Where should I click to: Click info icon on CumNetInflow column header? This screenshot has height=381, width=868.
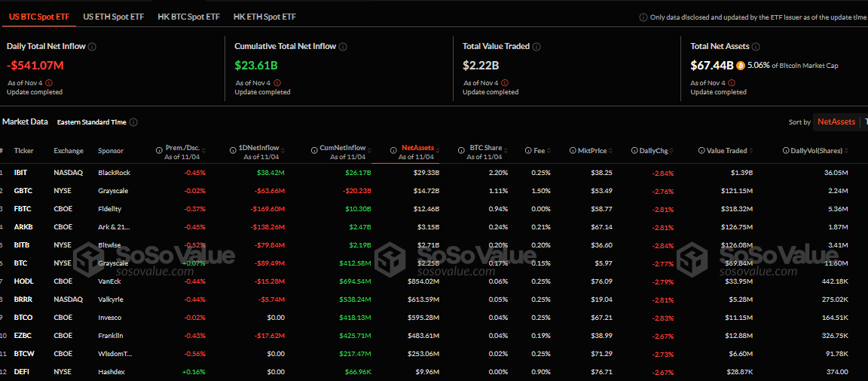(314, 149)
